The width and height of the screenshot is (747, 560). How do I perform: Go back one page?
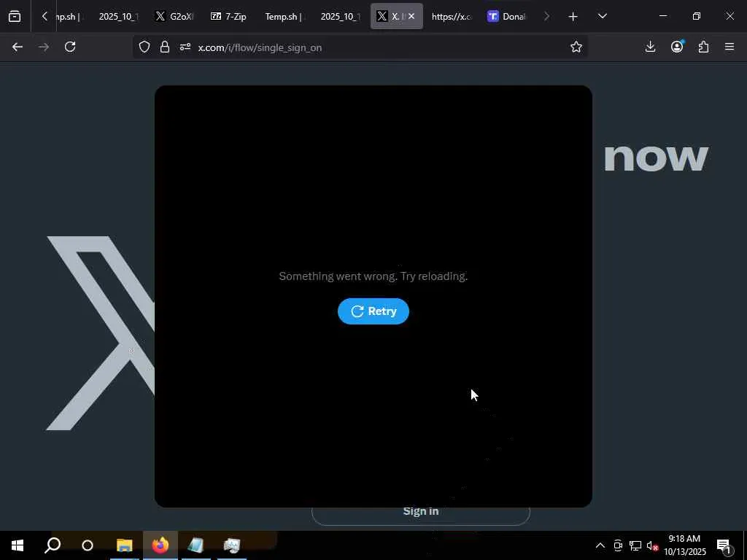pyautogui.click(x=18, y=47)
